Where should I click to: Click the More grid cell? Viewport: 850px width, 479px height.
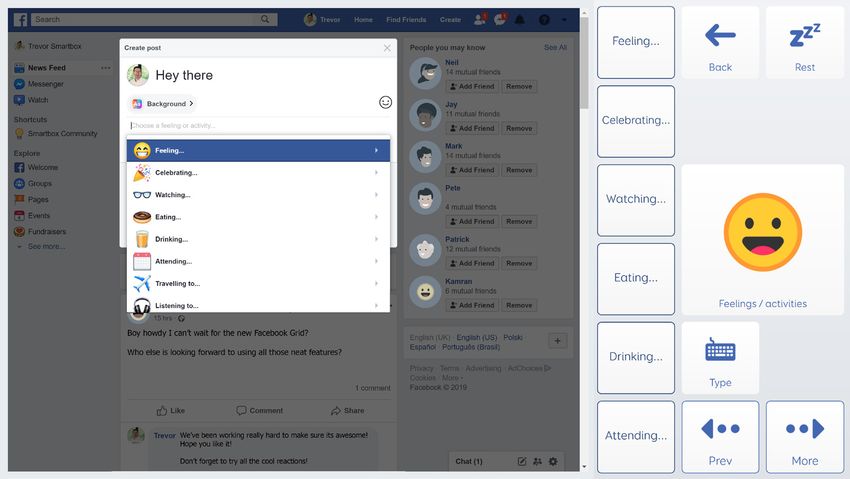tap(805, 437)
